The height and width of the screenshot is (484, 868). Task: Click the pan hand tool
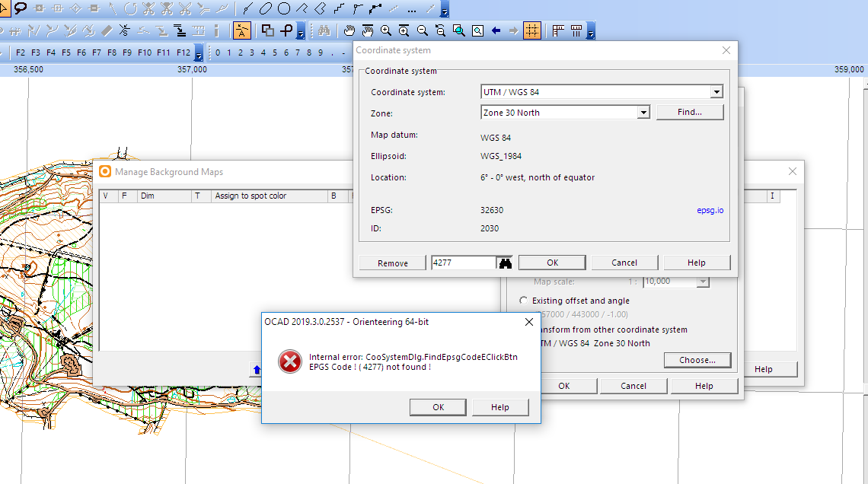pyautogui.click(x=349, y=31)
